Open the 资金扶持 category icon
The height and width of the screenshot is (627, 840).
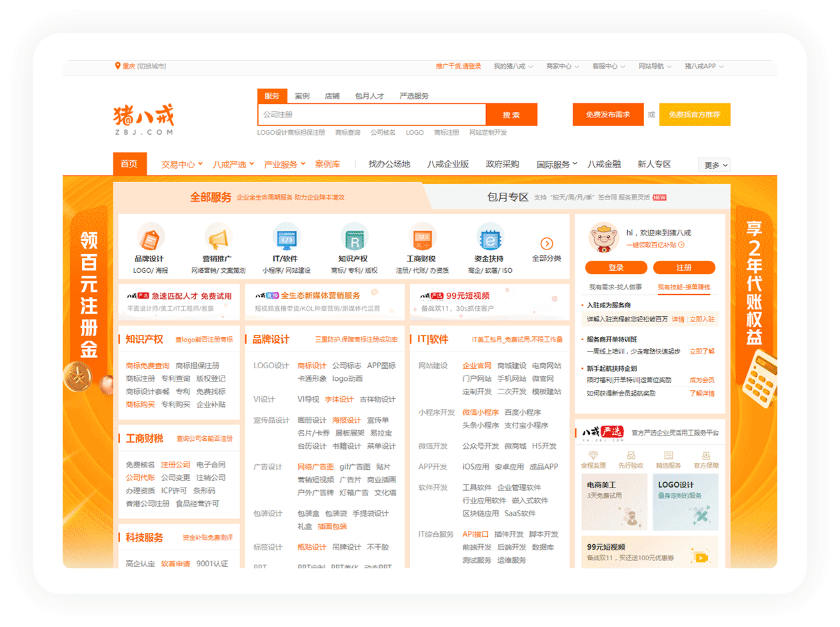(490, 237)
